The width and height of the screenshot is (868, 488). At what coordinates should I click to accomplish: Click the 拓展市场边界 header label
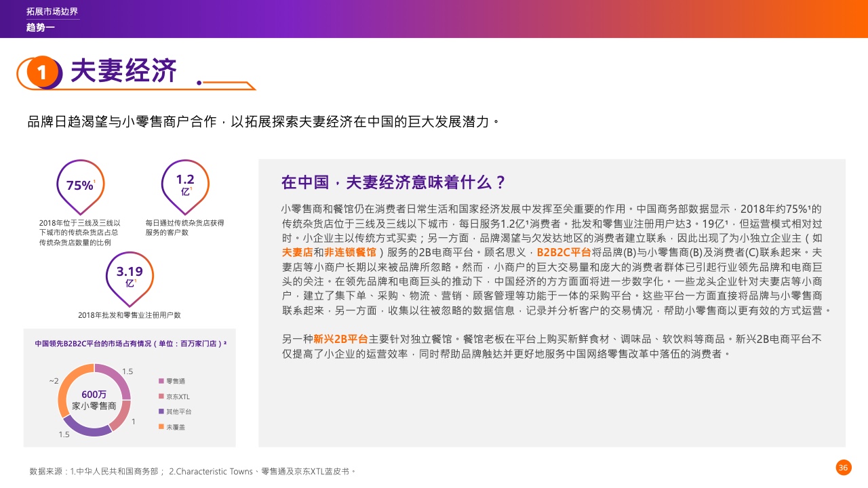52,12
